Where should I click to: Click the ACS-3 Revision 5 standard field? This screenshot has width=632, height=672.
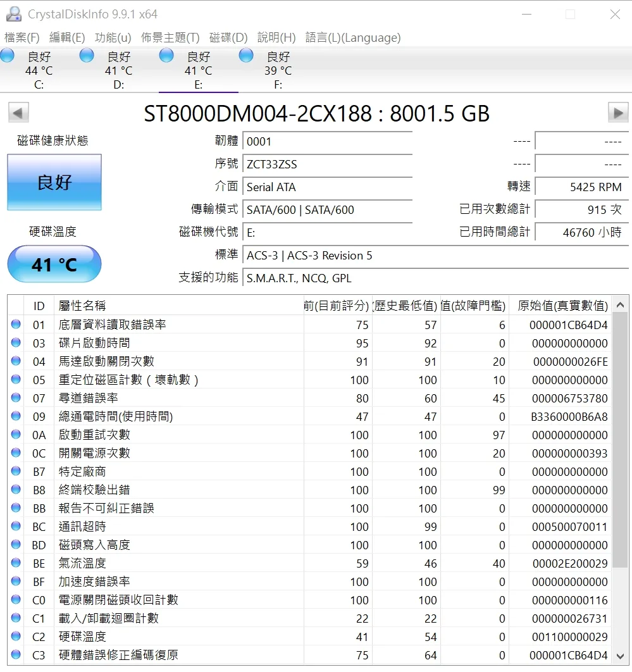click(435, 256)
